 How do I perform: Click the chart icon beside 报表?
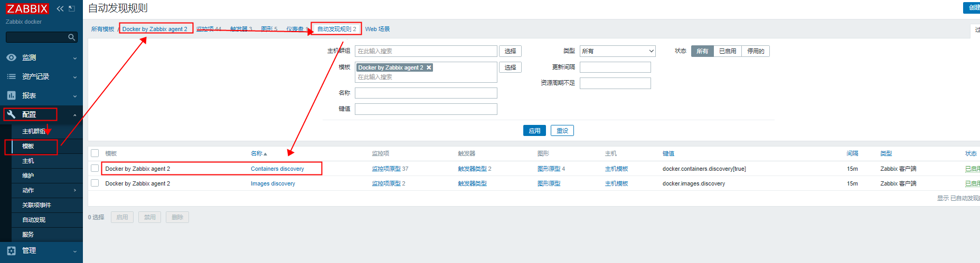tap(11, 95)
